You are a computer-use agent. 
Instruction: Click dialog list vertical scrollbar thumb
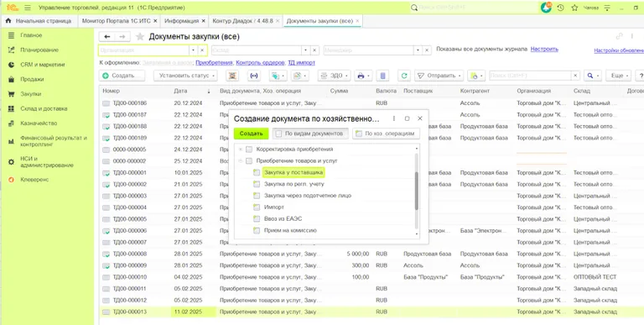(417, 191)
